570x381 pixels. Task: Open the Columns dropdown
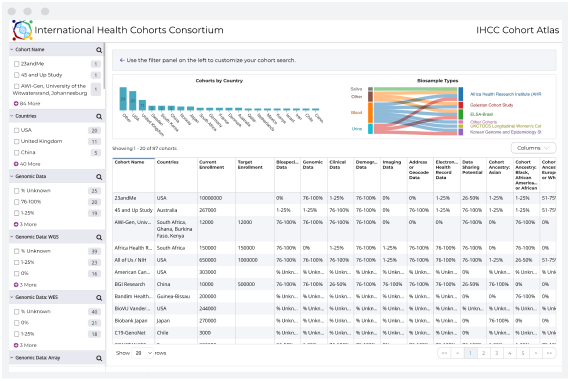(533, 148)
